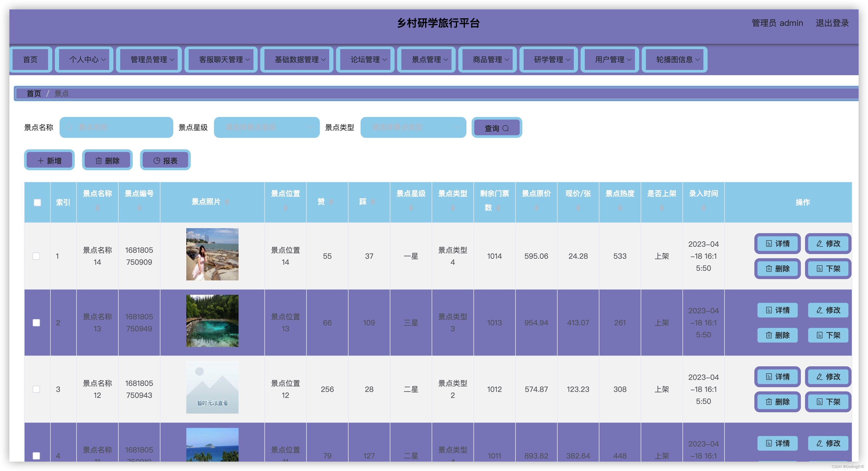Click the 三星 star level cell
The width and height of the screenshot is (868, 471).
411,323
